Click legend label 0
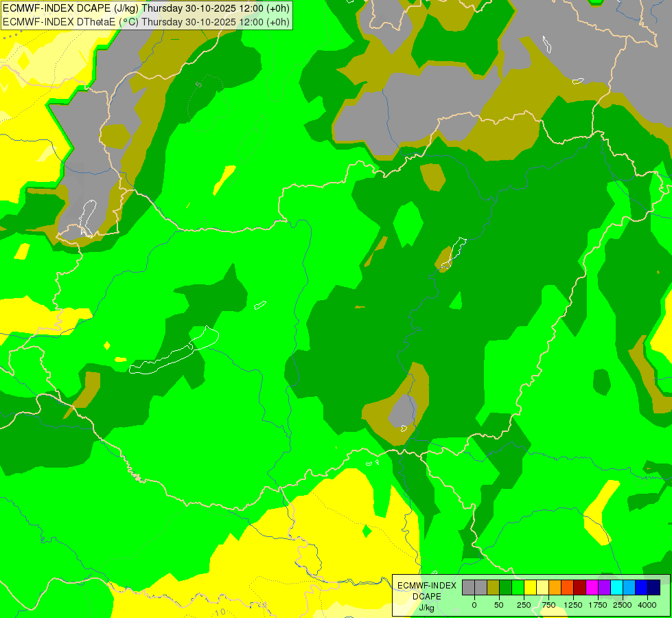672x618 pixels. coord(474,605)
